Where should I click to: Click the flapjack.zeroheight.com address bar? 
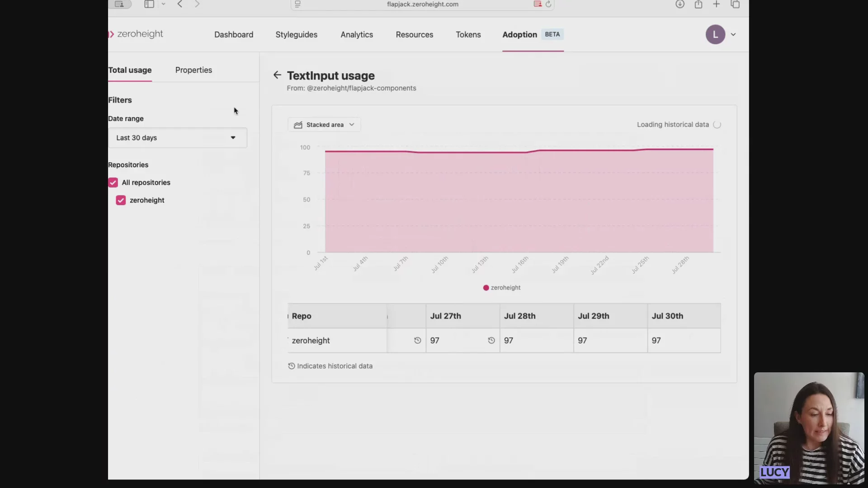422,4
